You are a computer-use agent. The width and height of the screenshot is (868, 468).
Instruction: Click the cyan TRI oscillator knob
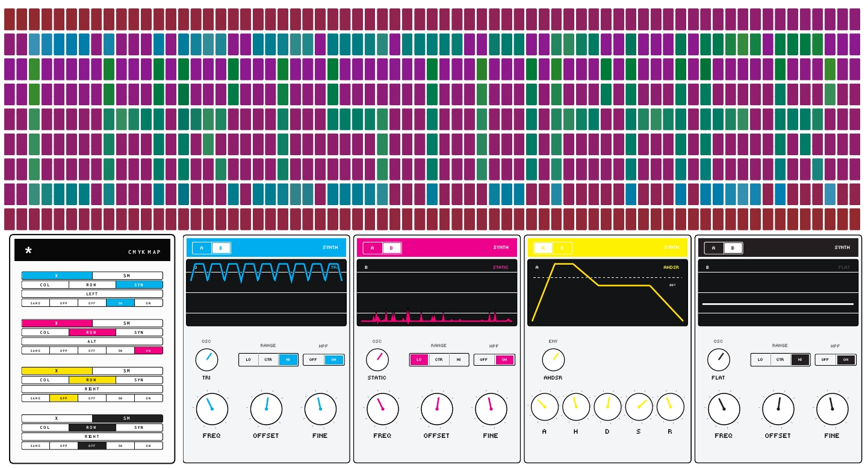(207, 360)
